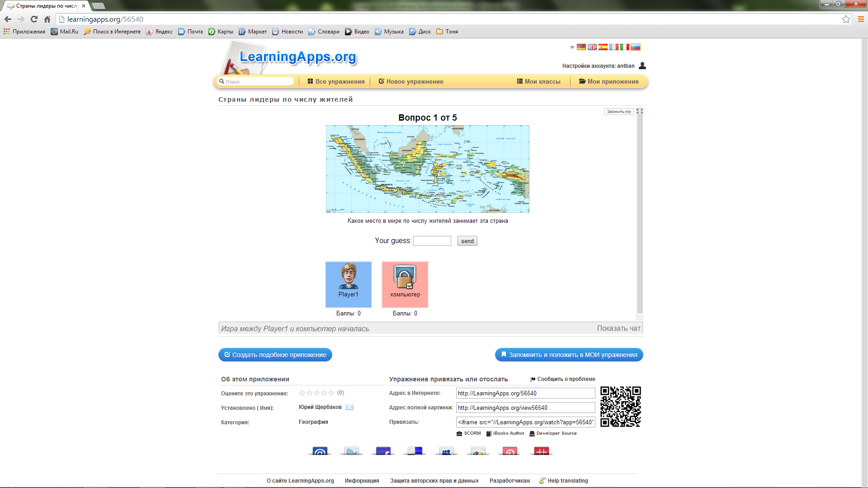Viewport: 868px width, 488px height.
Task: Expand the language list arrow
Action: tap(572, 47)
